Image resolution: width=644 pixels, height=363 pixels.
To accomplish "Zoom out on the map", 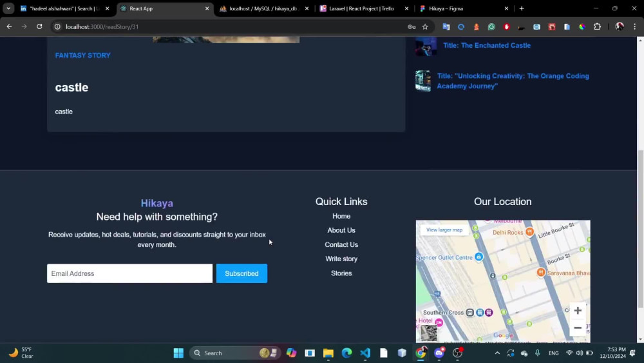I will pos(578,328).
